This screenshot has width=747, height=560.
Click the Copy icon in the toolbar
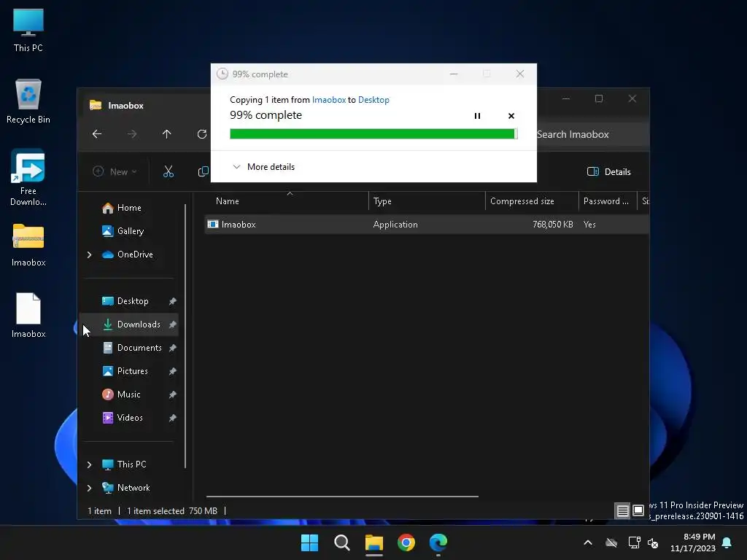click(x=204, y=171)
